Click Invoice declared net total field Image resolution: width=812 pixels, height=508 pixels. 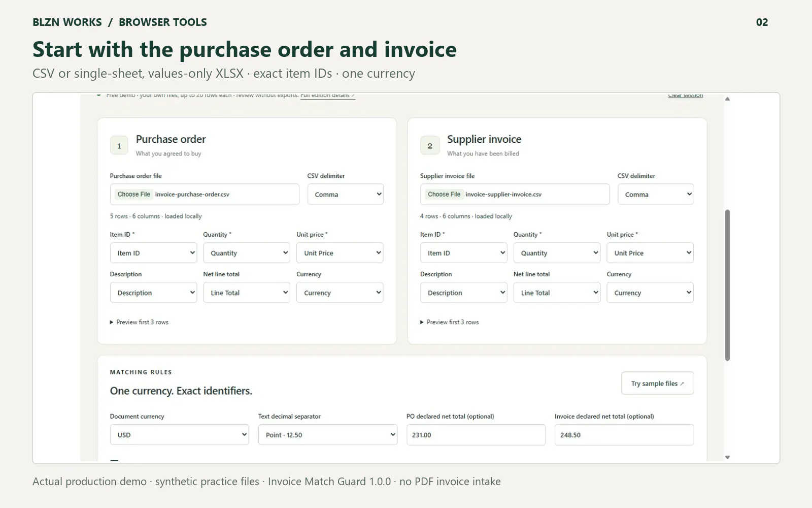(624, 435)
